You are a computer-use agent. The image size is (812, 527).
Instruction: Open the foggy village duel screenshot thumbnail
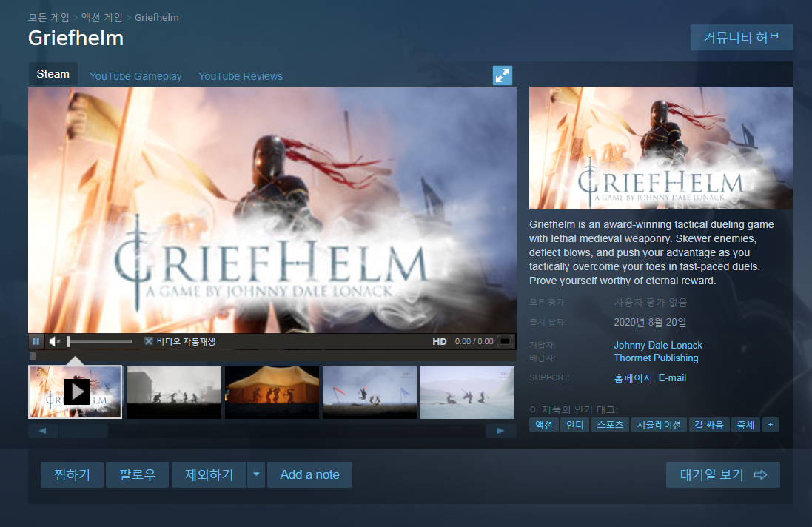[x=174, y=392]
